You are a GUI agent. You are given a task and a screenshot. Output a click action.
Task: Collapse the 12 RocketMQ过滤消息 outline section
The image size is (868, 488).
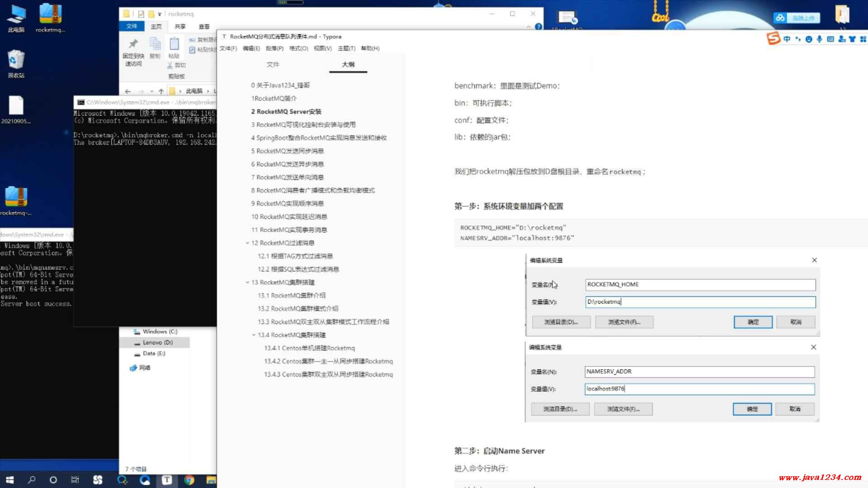pyautogui.click(x=247, y=243)
